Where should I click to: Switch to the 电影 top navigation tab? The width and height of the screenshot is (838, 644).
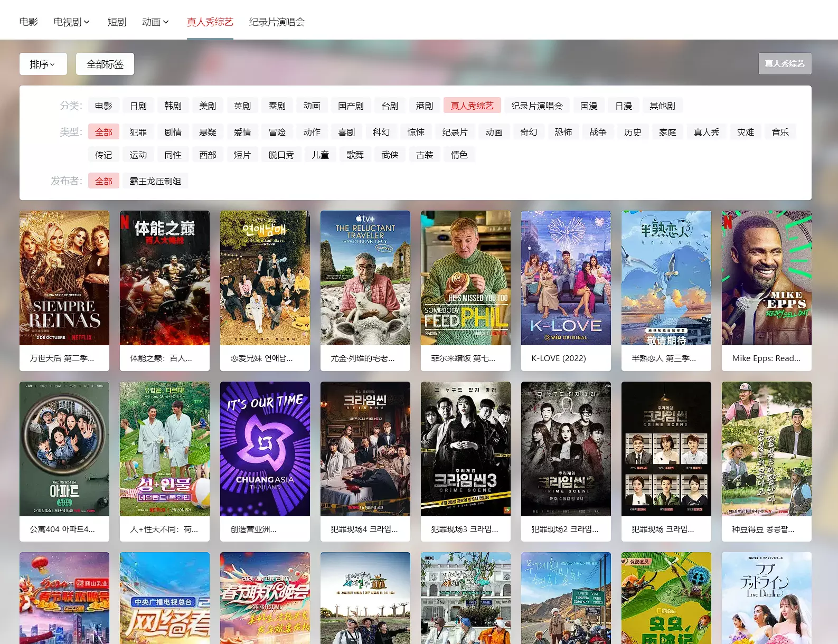point(29,22)
